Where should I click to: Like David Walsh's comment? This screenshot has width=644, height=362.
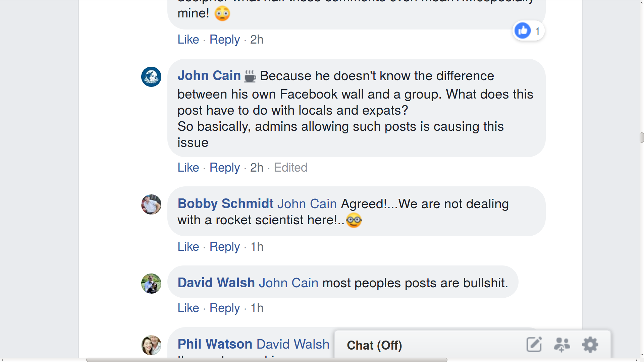(x=188, y=308)
